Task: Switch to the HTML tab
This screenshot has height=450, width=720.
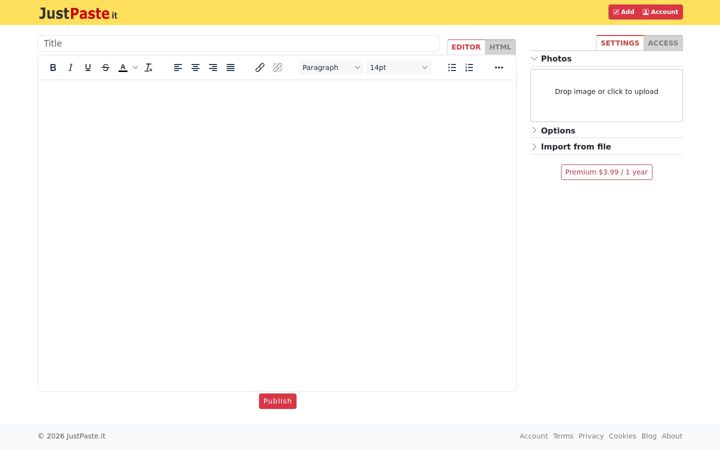Action: click(500, 47)
